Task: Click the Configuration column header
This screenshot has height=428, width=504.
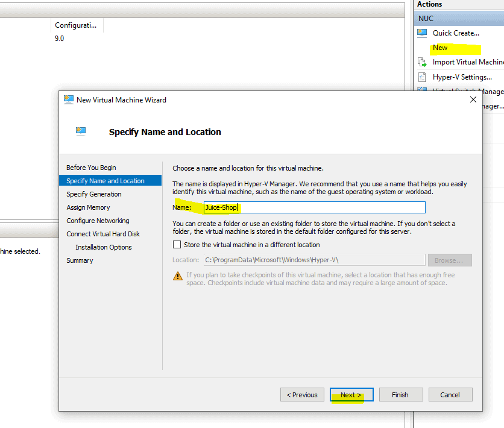Action: (x=76, y=25)
